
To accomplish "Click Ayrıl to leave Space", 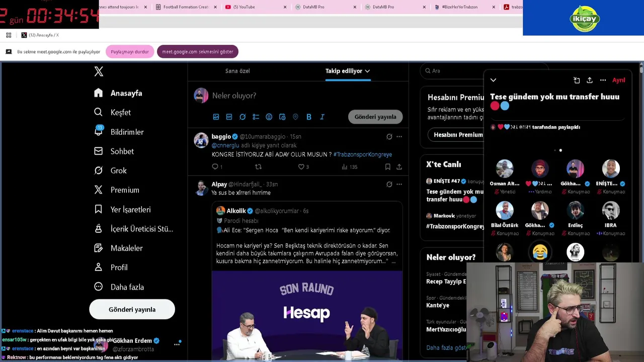I will 618,80.
